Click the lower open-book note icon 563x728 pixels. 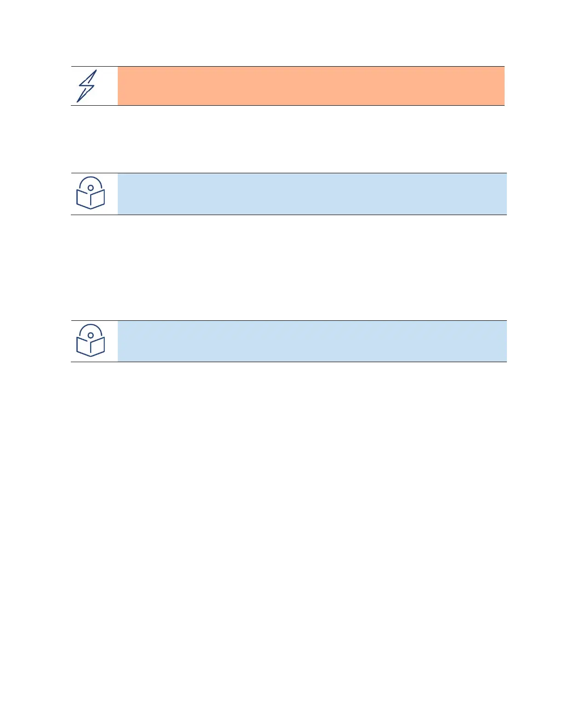(x=90, y=341)
